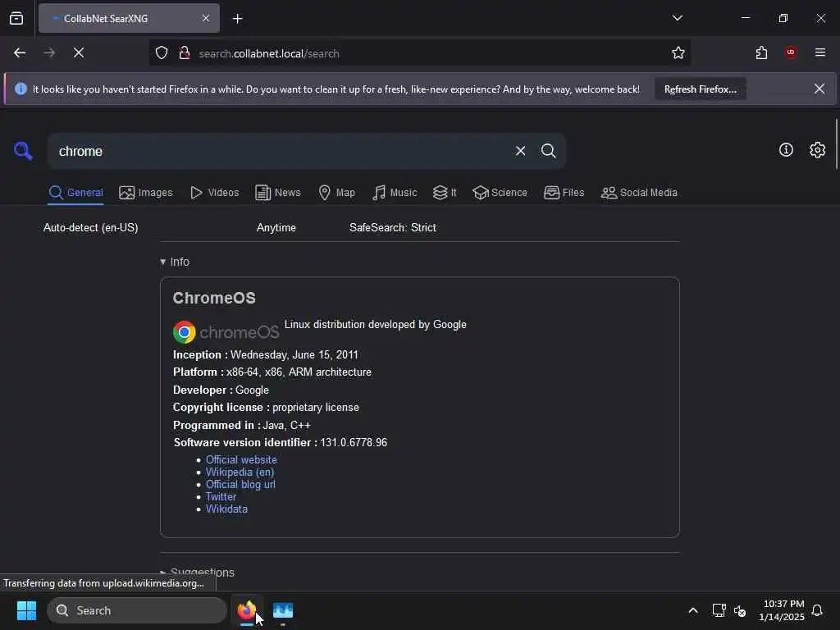This screenshot has width=840, height=630.
Task: Close the CollabNet SearXNG tab
Action: (x=206, y=18)
